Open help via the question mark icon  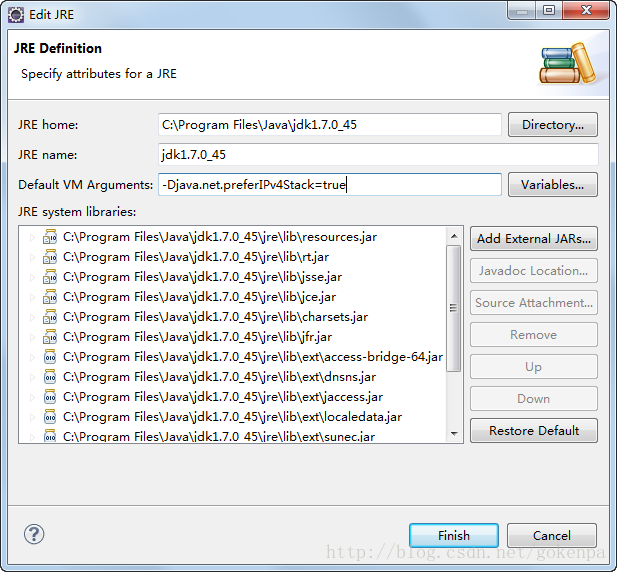coord(34,534)
